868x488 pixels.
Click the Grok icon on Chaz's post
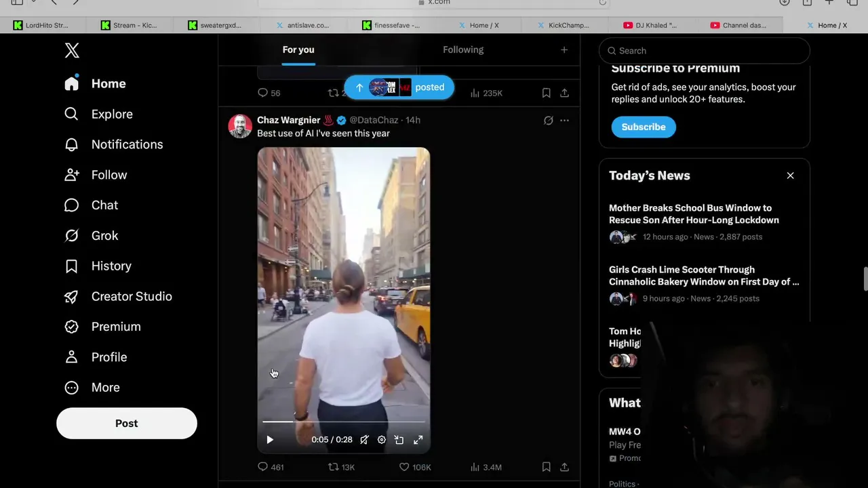(x=548, y=121)
